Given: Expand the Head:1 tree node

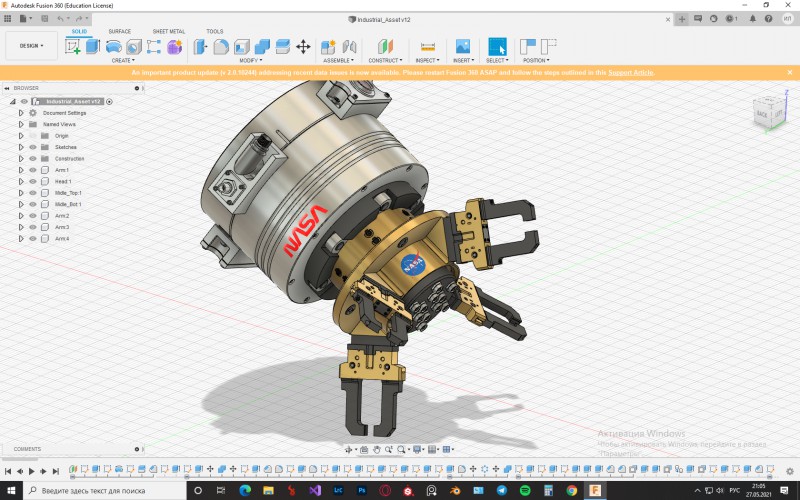Looking at the screenshot, I should pyautogui.click(x=20, y=181).
